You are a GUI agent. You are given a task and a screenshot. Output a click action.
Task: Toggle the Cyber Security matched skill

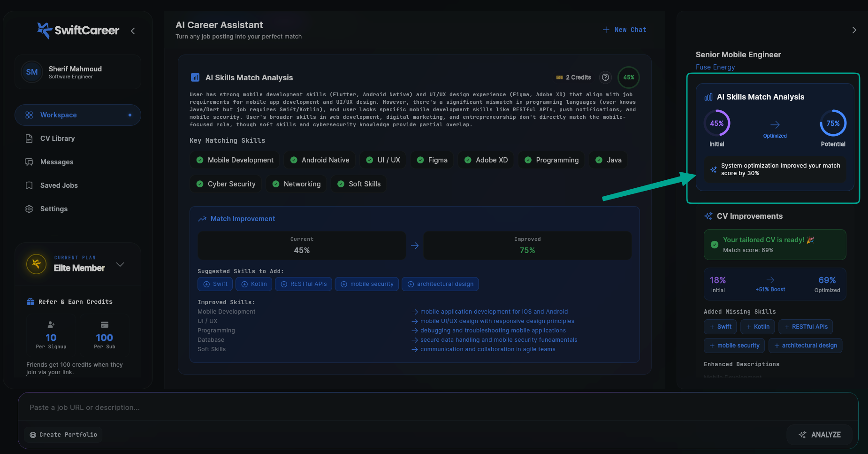point(225,184)
